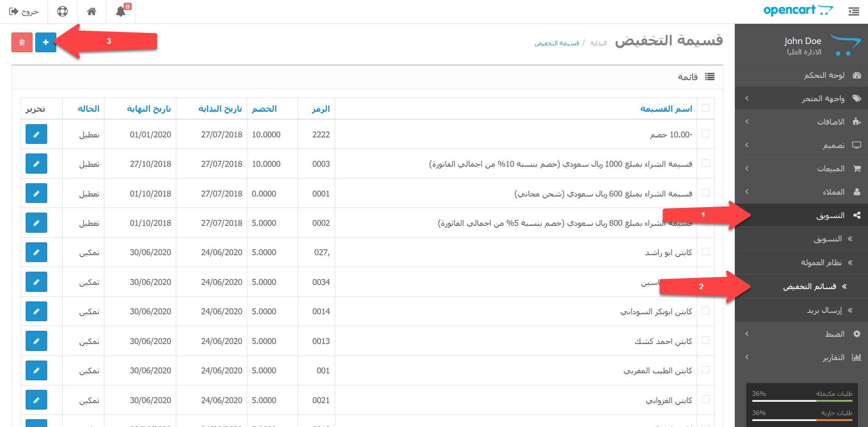Open the notifications bell icon

click(120, 11)
